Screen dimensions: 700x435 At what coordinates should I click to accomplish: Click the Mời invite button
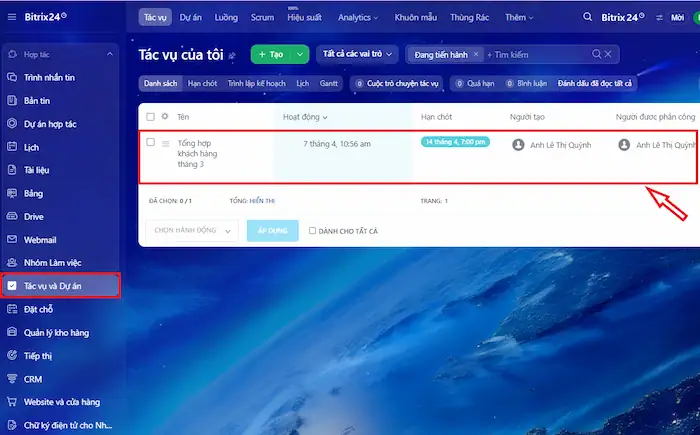tap(677, 17)
